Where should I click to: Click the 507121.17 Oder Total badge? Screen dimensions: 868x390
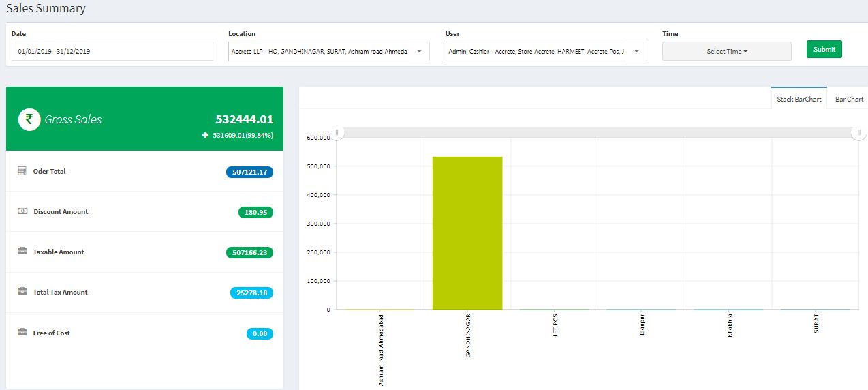click(249, 172)
